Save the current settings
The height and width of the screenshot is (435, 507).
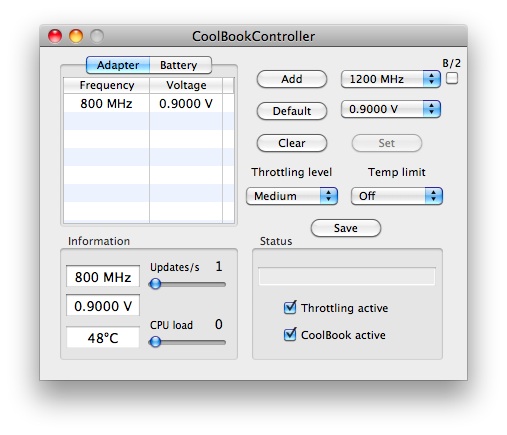pyautogui.click(x=346, y=228)
